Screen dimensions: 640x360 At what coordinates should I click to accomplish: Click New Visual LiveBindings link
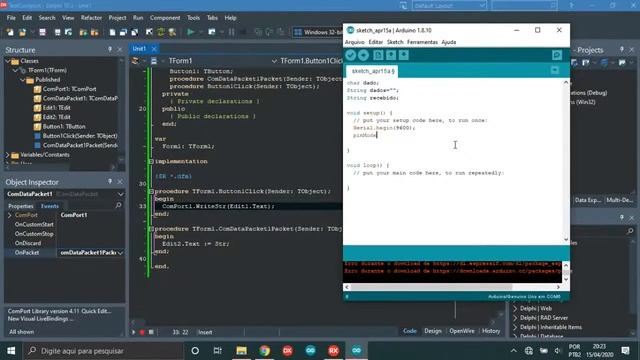pyautogui.click(x=40, y=319)
